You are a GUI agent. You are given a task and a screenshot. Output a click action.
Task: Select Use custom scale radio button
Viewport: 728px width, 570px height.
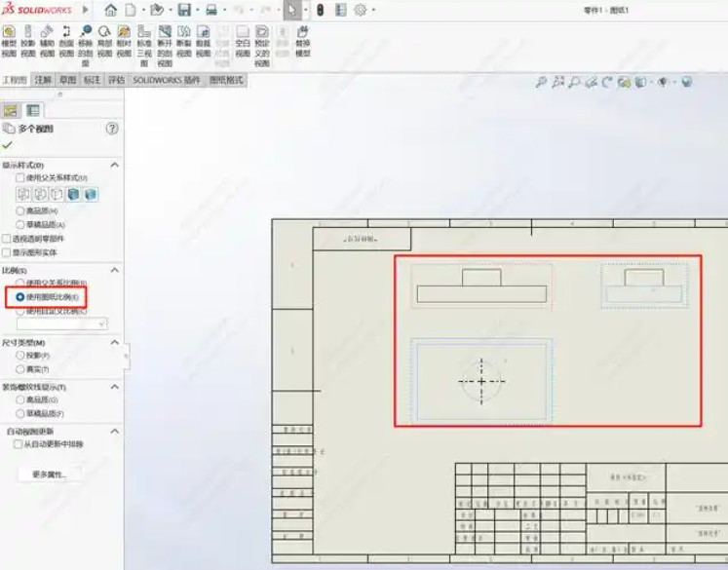pos(19,311)
